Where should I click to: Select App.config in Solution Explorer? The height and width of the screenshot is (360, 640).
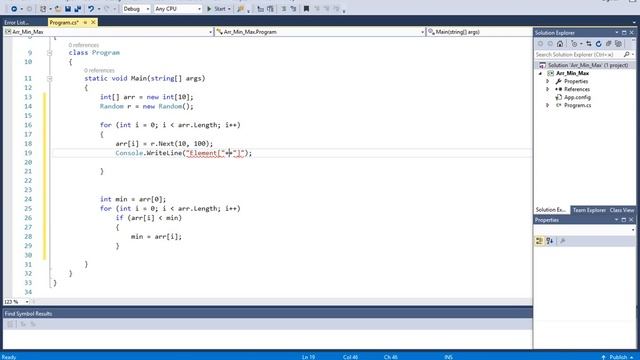[577, 97]
